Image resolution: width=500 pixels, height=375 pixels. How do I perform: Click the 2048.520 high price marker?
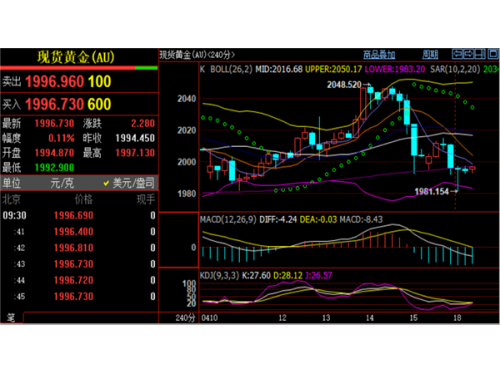pyautogui.click(x=344, y=85)
